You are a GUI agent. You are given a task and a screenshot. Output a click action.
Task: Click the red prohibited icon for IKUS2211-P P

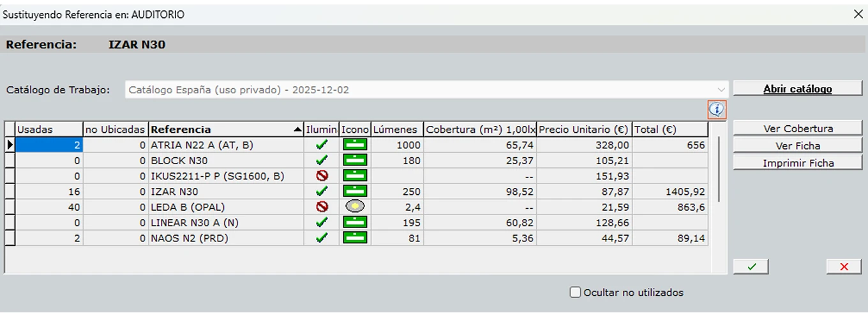(x=322, y=176)
